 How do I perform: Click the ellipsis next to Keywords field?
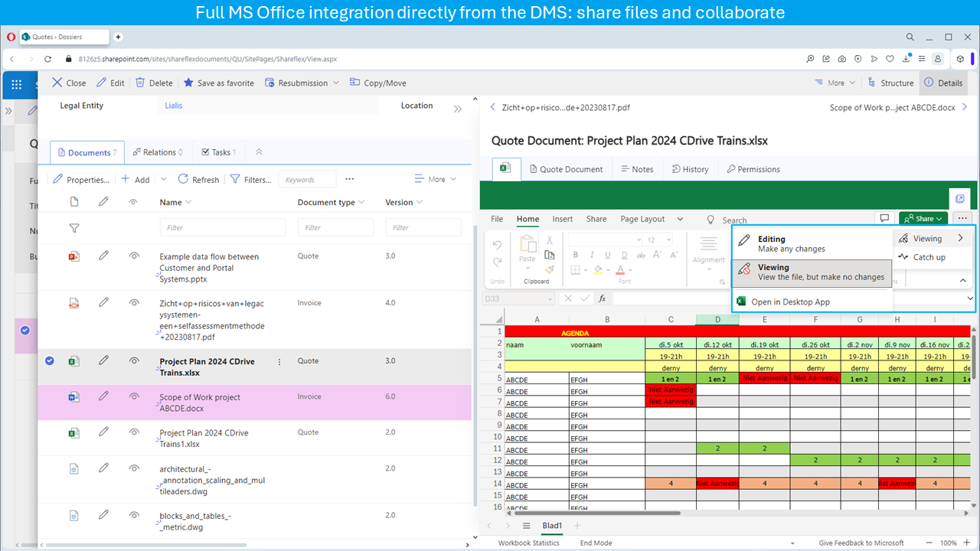(x=349, y=179)
